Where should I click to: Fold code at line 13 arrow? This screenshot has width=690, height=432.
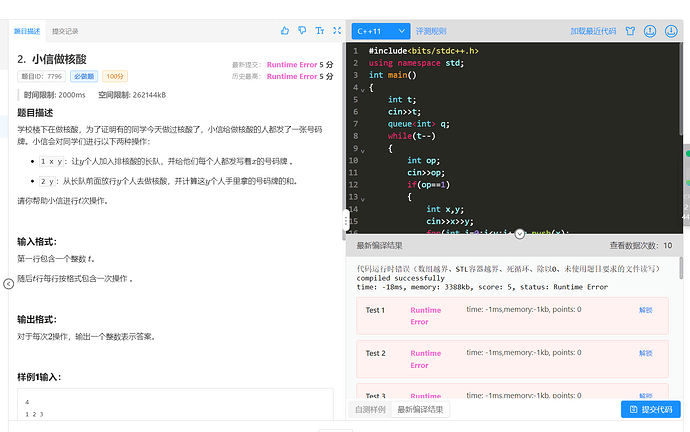coord(363,199)
